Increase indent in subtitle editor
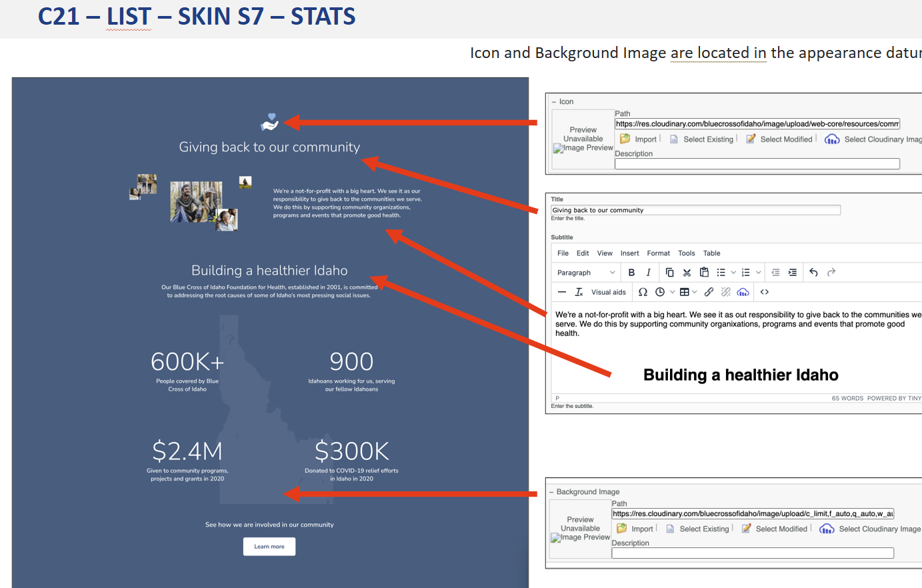This screenshot has width=922, height=588. click(792, 273)
